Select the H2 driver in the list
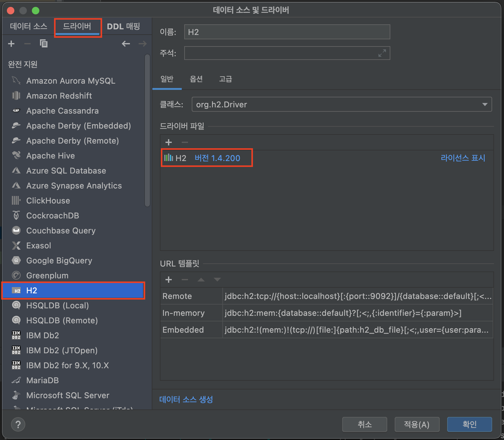Viewport: 504px width, 440px height. pos(73,290)
